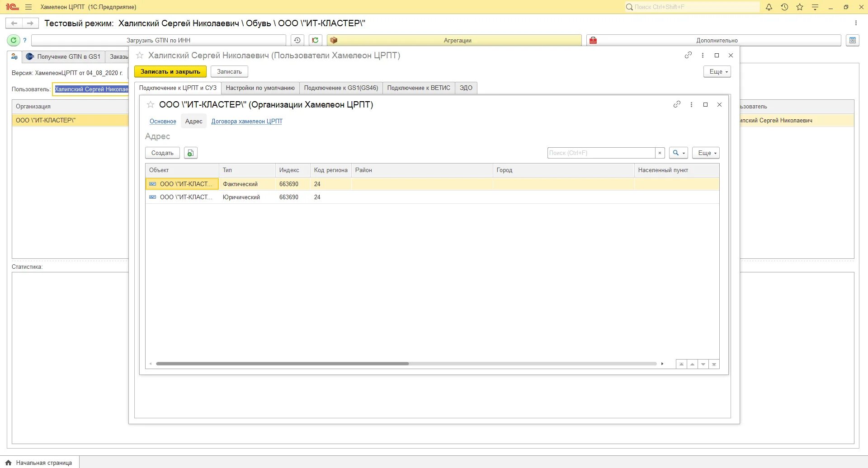Click Создать to add an address
Image resolution: width=868 pixels, height=468 pixels.
pyautogui.click(x=162, y=153)
